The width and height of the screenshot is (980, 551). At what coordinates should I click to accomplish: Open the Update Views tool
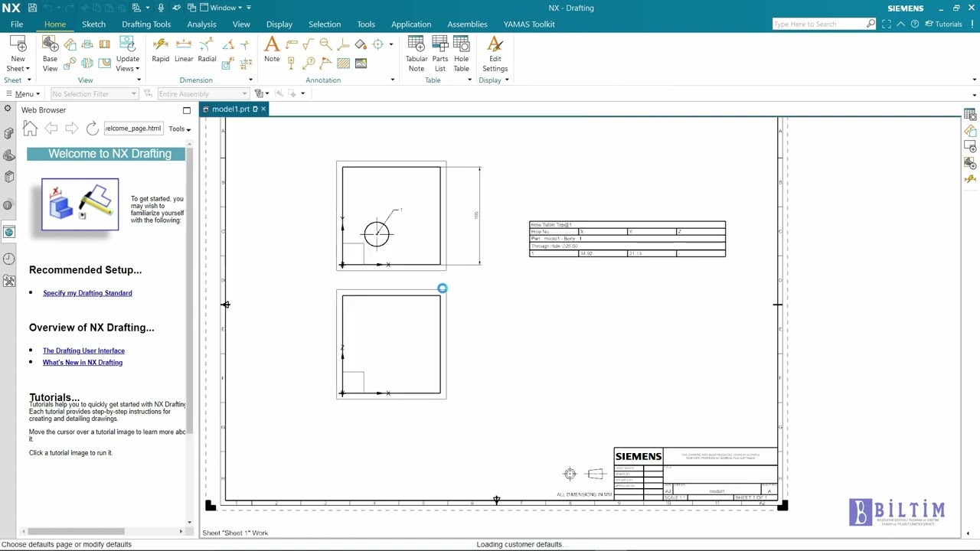127,54
